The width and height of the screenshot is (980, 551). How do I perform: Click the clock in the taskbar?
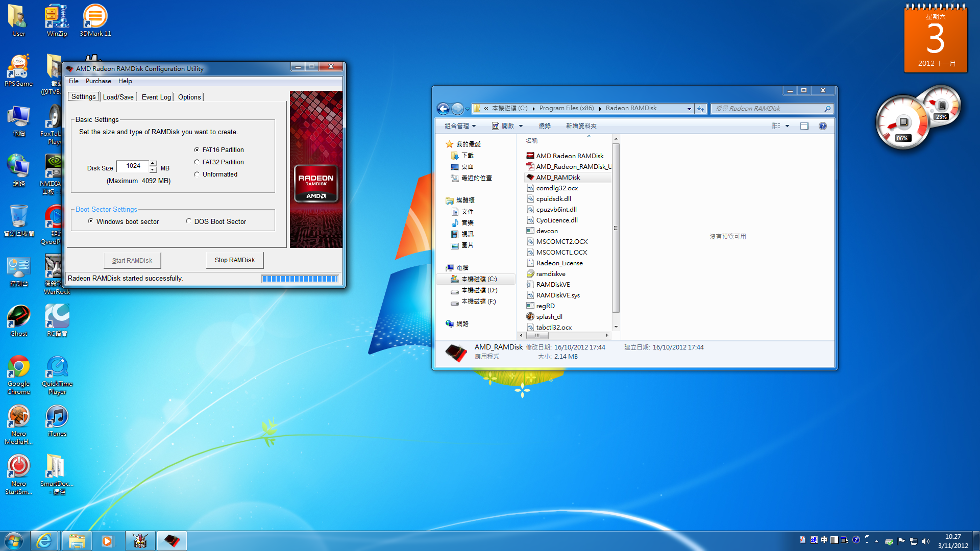pos(952,541)
